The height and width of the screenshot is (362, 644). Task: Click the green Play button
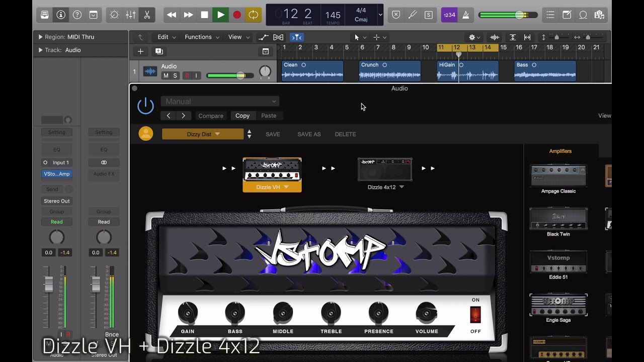pyautogui.click(x=220, y=15)
